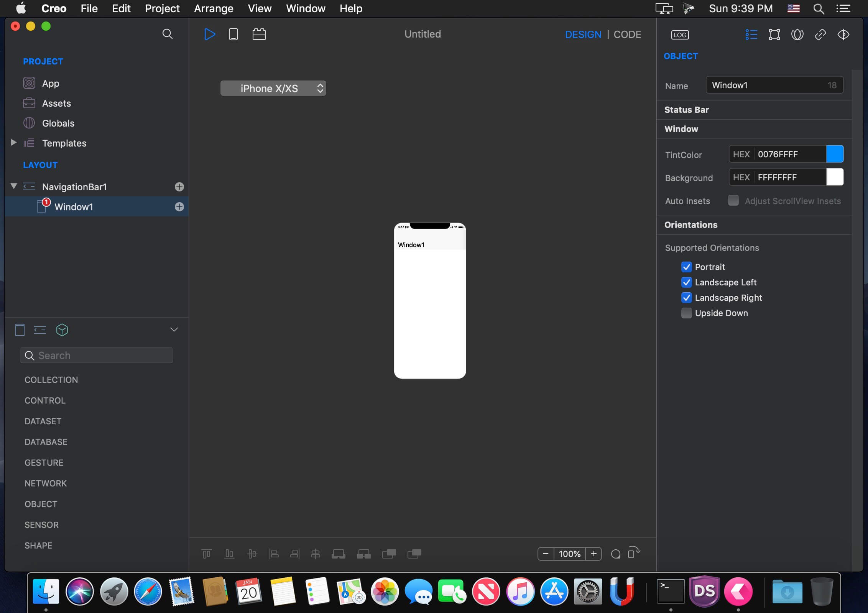Collapse the object library panel chevron
The width and height of the screenshot is (868, 613).
tap(174, 330)
